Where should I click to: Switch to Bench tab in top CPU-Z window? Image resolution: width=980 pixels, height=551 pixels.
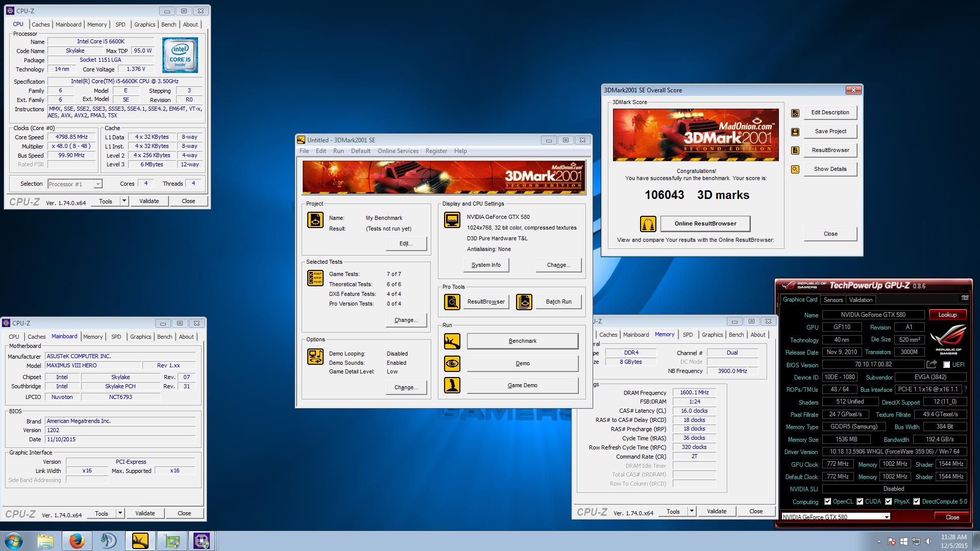click(169, 24)
